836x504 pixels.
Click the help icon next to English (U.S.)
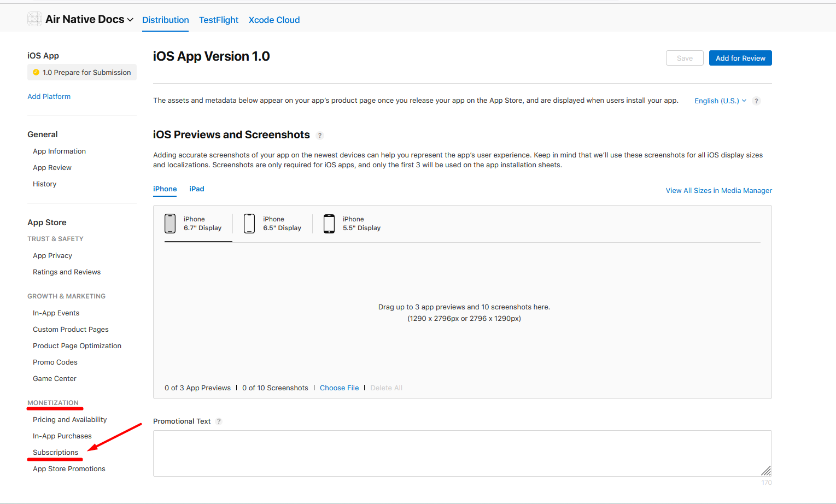coord(756,101)
